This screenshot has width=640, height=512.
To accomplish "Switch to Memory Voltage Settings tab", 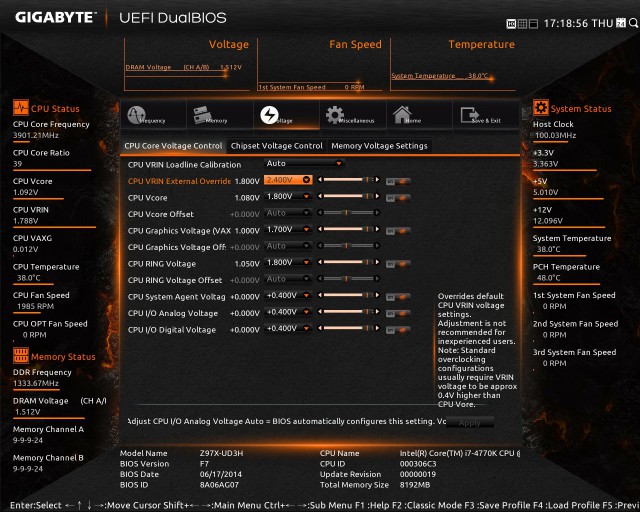I will (x=380, y=146).
